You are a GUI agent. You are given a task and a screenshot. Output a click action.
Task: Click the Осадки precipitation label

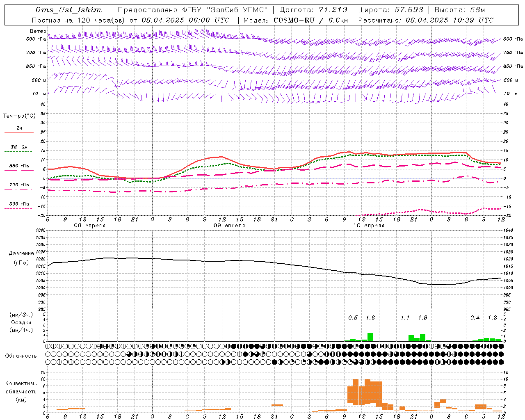coord(21,322)
